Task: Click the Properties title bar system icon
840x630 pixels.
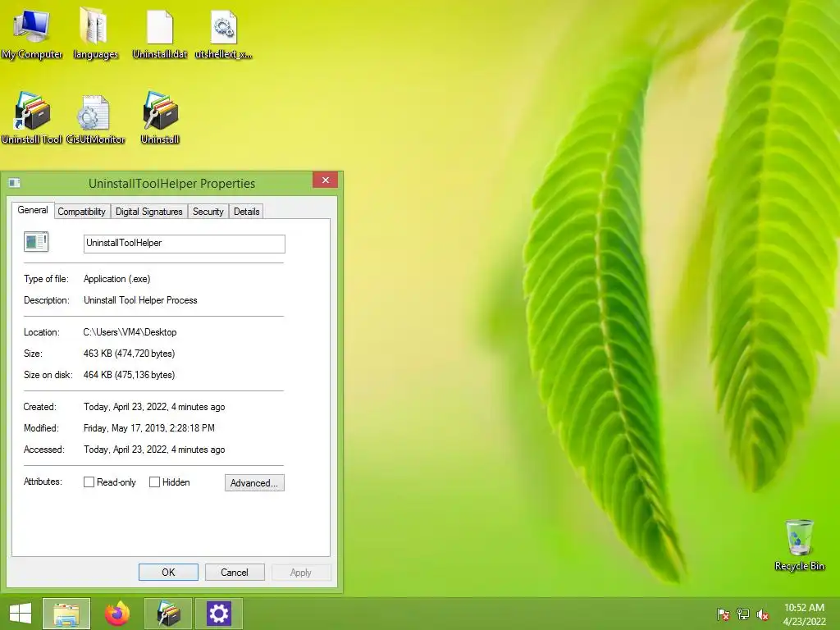Action: point(15,183)
